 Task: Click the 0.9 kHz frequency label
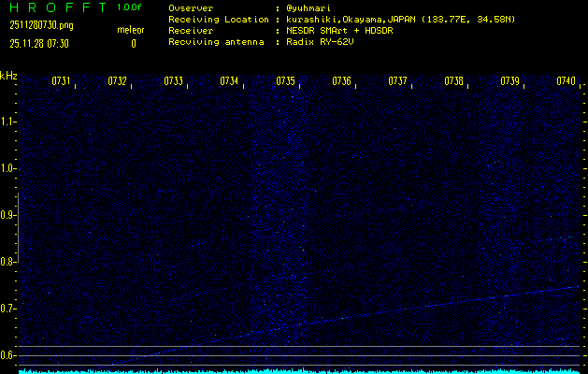pos(8,215)
